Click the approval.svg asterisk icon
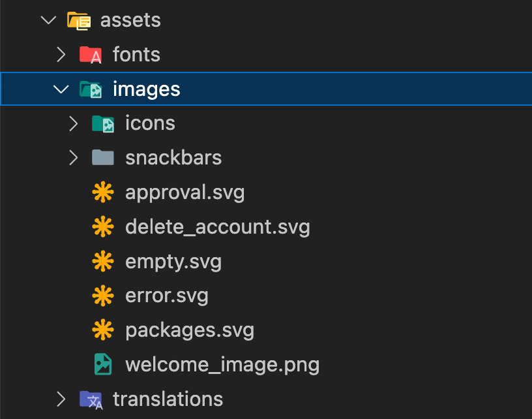 [x=103, y=192]
